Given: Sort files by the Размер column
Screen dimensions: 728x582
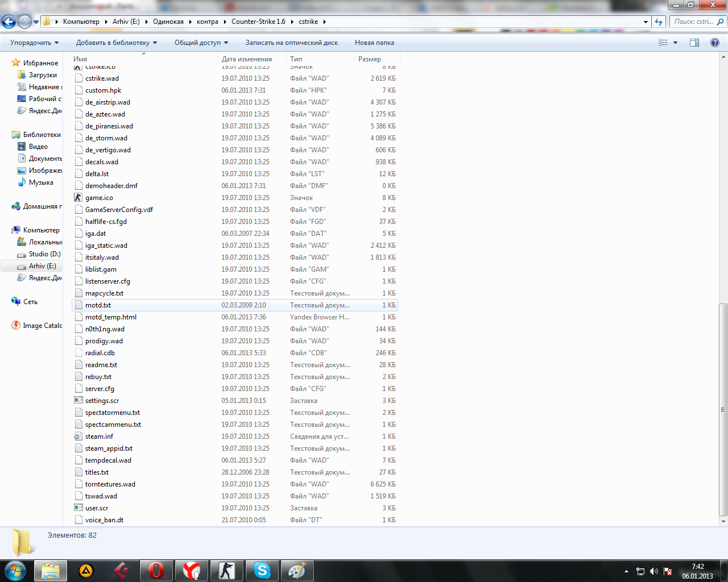Looking at the screenshot, I should (x=377, y=59).
